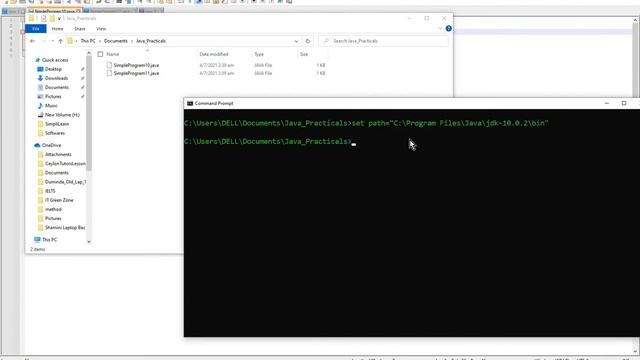Click This PC in the address breadcrumb
Viewport: 640px width, 360px height.
click(88, 41)
